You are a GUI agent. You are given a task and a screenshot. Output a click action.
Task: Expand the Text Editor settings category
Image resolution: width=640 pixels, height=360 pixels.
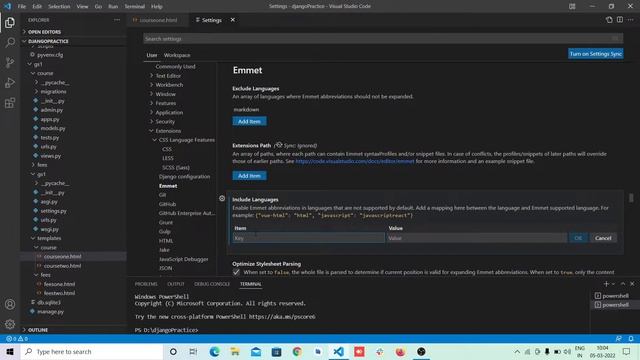[151, 76]
